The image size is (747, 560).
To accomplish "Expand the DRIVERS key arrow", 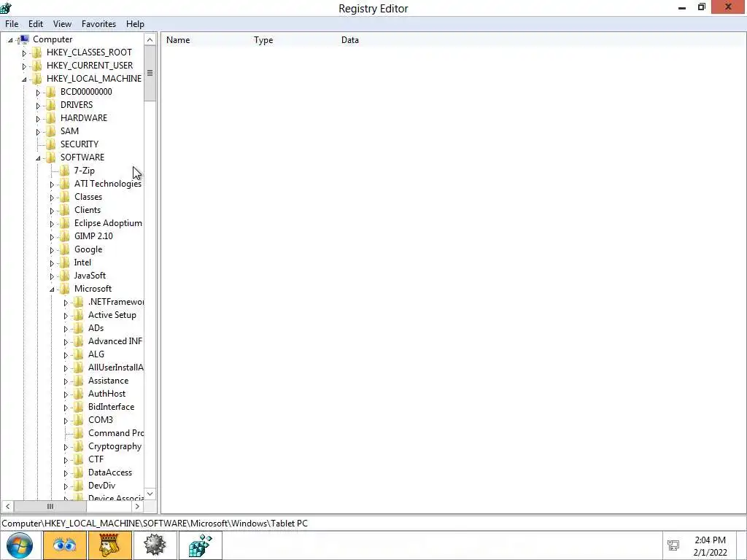I will [x=38, y=106].
